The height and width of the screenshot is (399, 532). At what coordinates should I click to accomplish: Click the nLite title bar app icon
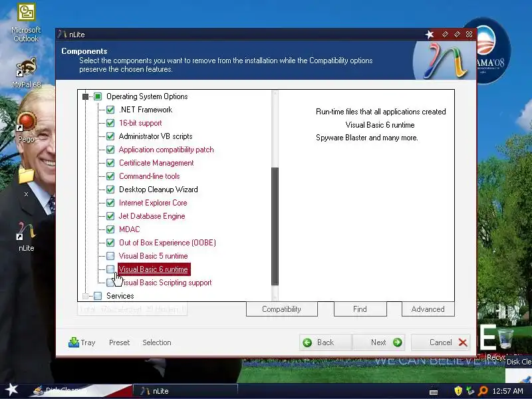(x=62, y=34)
